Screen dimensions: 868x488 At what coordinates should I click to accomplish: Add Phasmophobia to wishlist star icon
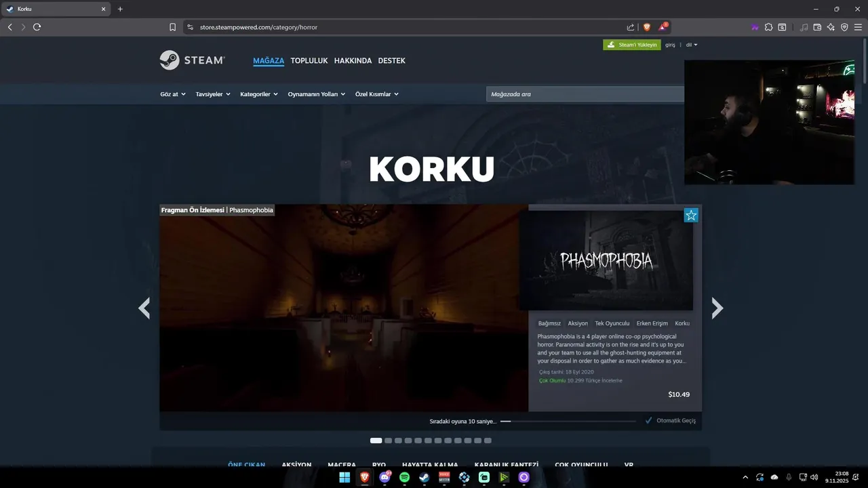pyautogui.click(x=691, y=216)
